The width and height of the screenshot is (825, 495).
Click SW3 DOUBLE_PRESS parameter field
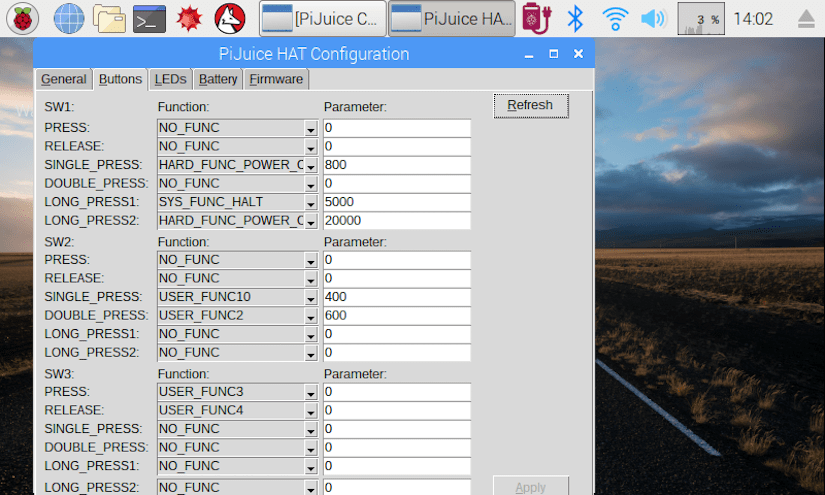point(397,448)
